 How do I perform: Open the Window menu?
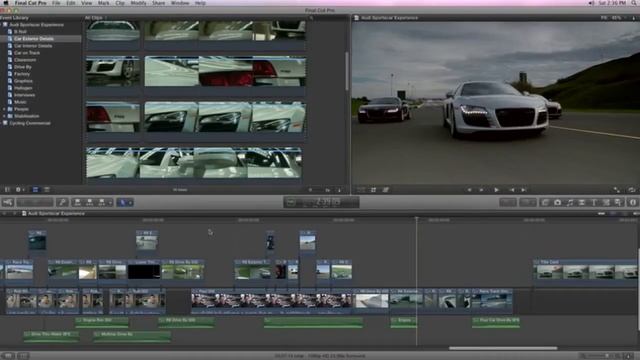tap(180, 3)
